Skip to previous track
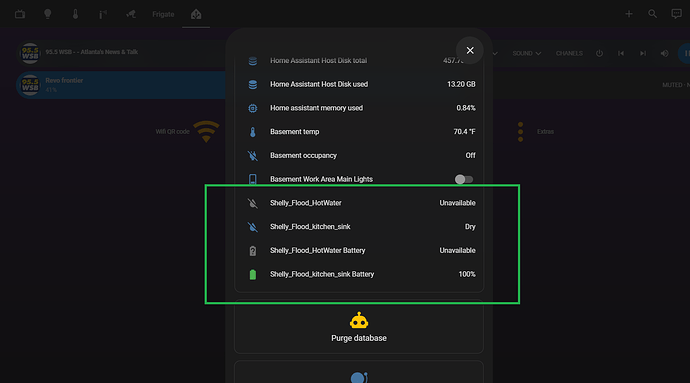This screenshot has width=690, height=383. 621,53
